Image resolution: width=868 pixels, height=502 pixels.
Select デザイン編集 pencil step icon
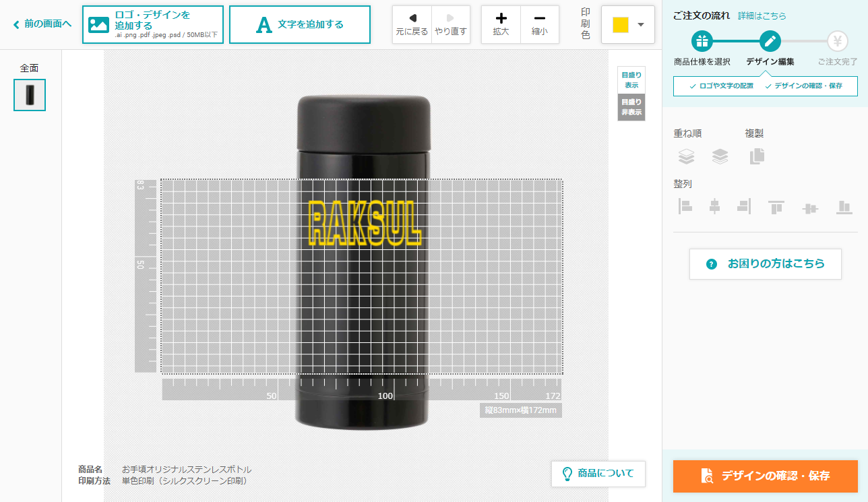[x=770, y=41]
